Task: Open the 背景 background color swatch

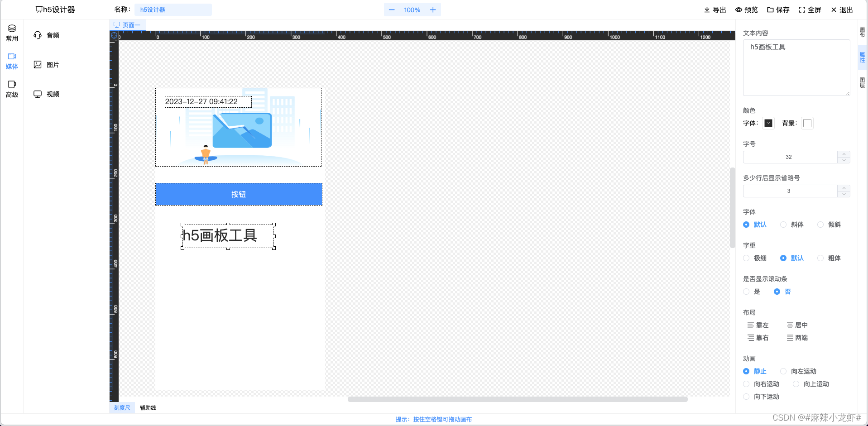Action: point(807,123)
